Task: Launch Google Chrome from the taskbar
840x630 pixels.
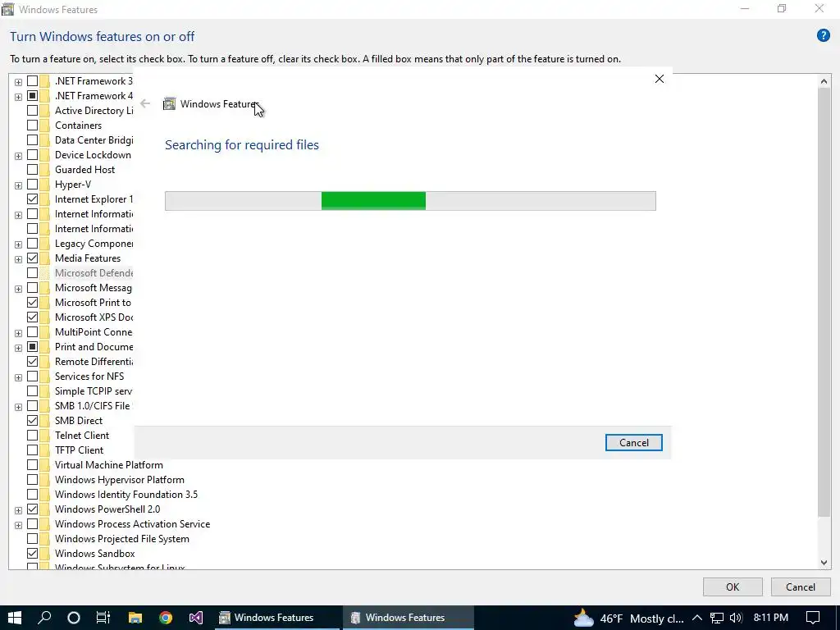Action: coord(166,618)
